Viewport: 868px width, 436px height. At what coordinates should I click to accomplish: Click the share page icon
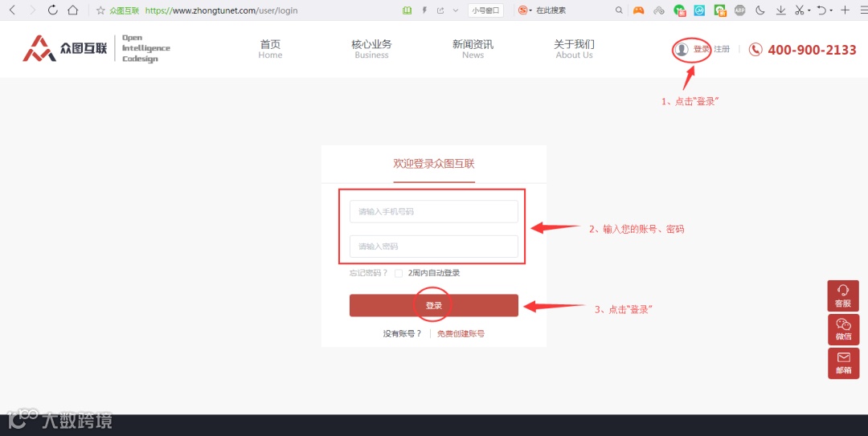[440, 10]
